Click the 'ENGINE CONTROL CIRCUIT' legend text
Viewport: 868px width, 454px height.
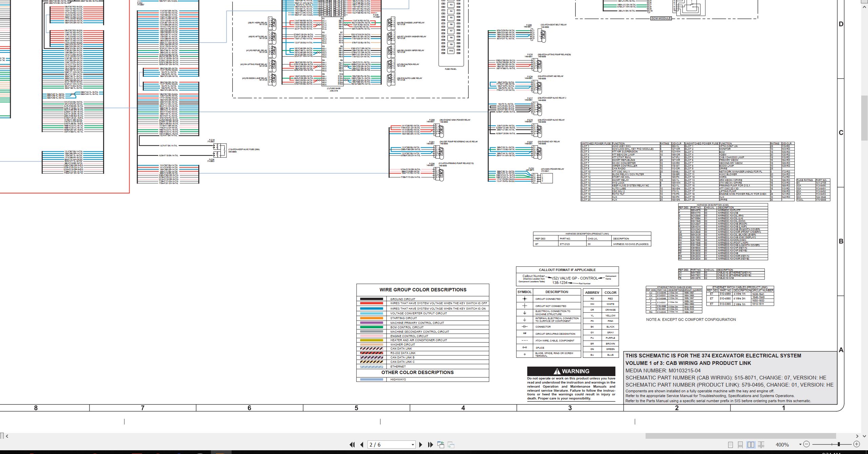click(x=409, y=336)
